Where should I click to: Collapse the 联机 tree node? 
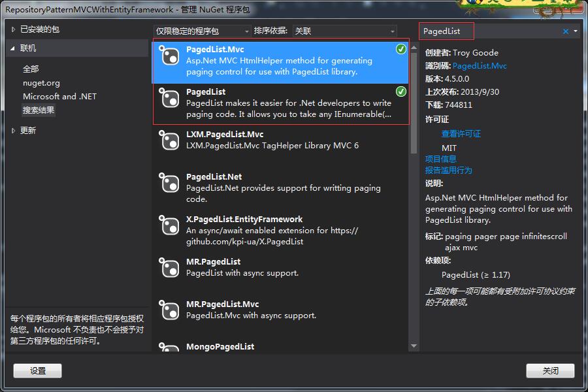(13, 48)
